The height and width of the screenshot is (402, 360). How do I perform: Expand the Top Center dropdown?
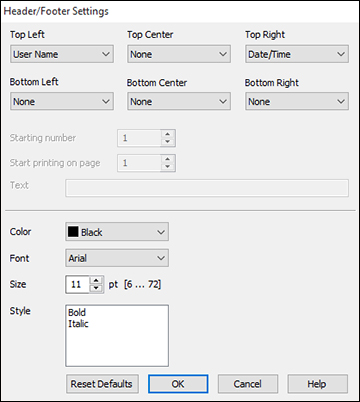click(x=179, y=54)
